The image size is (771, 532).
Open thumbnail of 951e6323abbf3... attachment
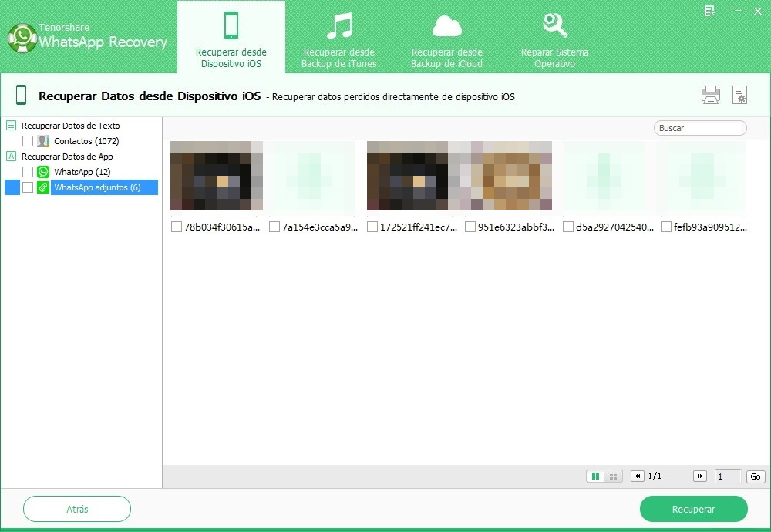[x=508, y=176]
